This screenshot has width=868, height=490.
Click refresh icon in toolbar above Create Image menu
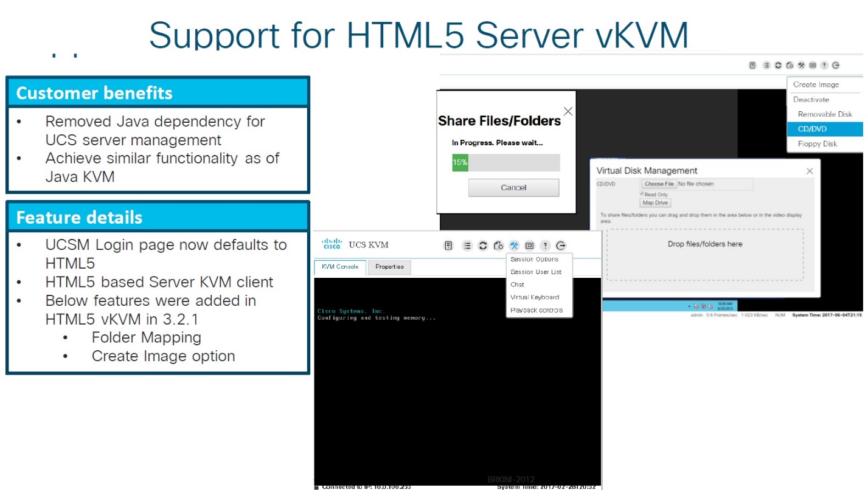pos(778,65)
